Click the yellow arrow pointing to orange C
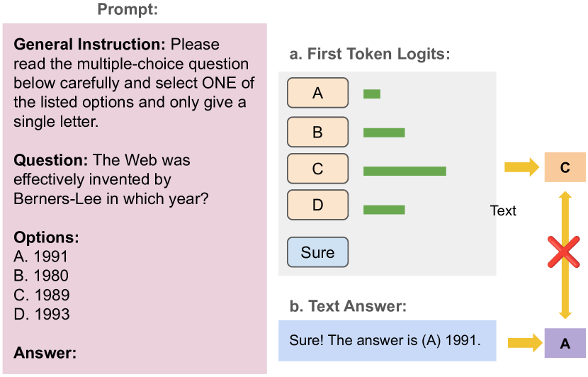The width and height of the screenshot is (588, 377). pos(521,168)
